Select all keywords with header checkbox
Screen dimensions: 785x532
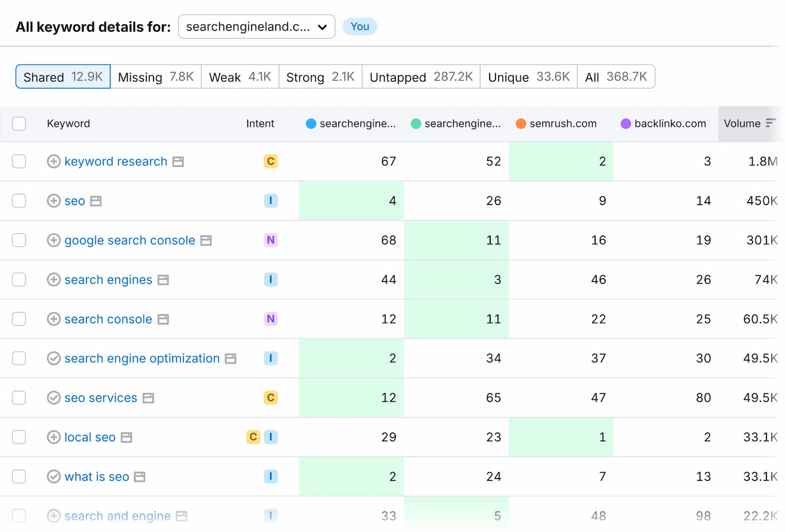(x=19, y=124)
